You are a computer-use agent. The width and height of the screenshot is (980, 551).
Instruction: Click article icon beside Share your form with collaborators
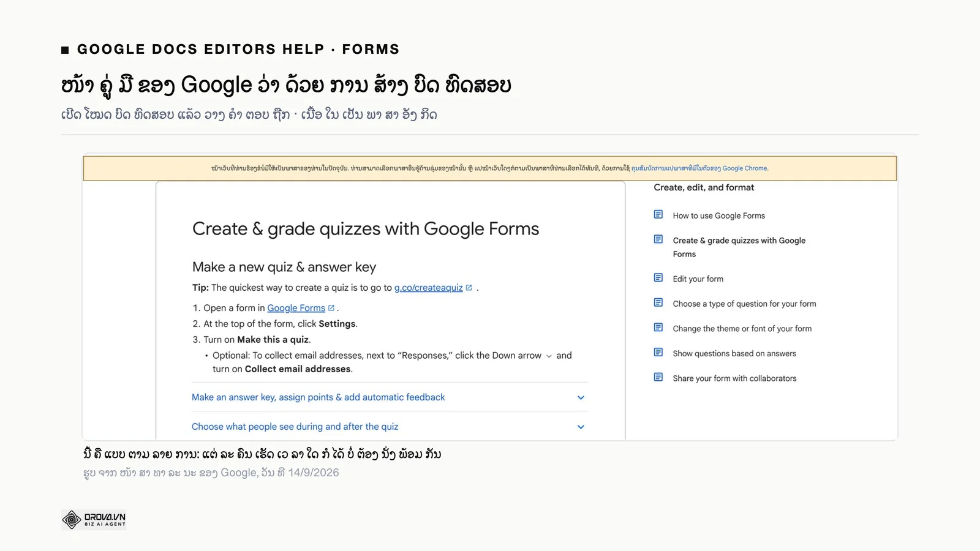(x=658, y=377)
